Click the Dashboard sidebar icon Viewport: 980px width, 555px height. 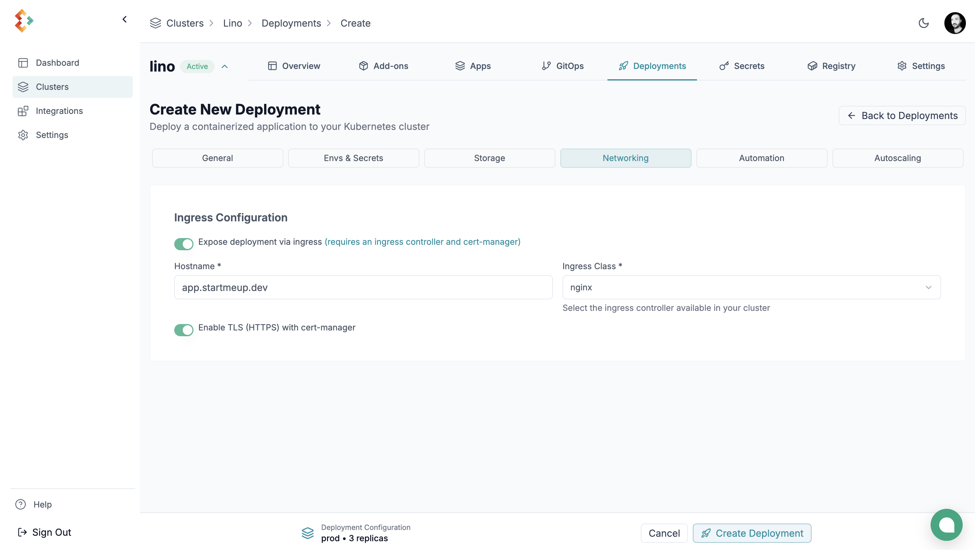point(23,63)
